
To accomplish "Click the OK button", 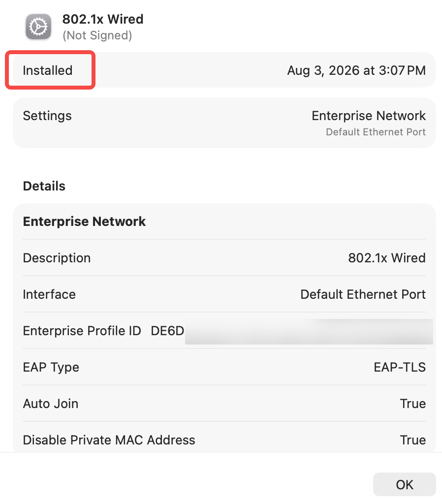I will (x=404, y=484).
